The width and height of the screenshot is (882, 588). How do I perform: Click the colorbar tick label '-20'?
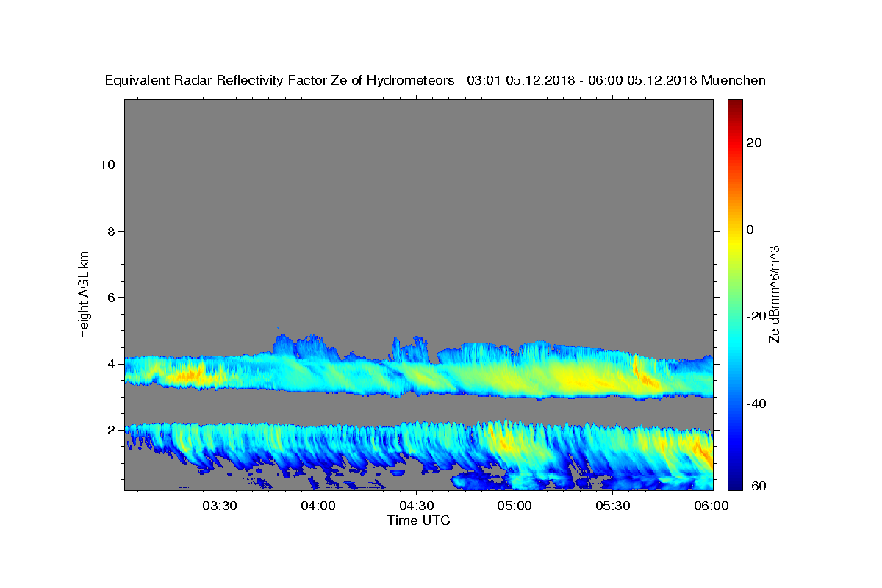756,316
